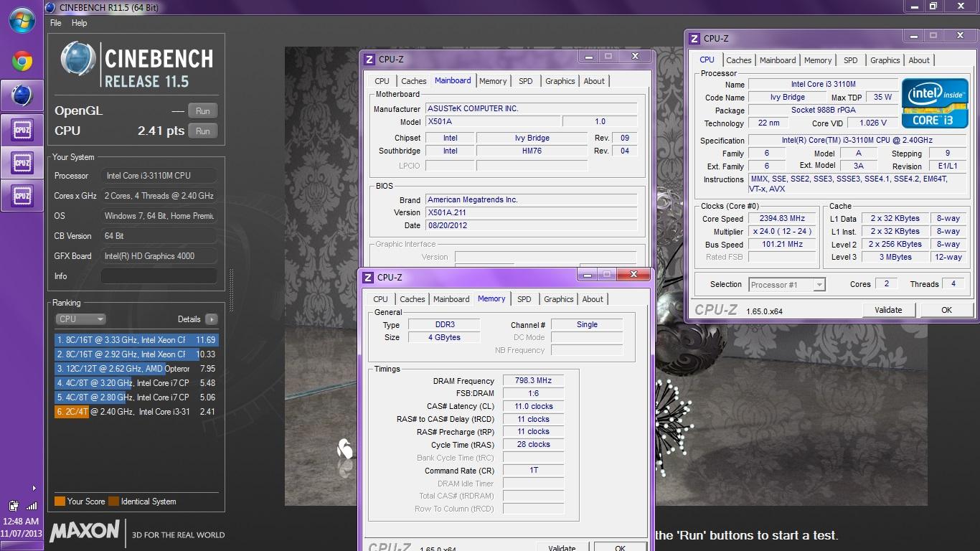Open CPU tab in Mainboard CPU-Z window
The image size is (980, 551).
click(382, 81)
